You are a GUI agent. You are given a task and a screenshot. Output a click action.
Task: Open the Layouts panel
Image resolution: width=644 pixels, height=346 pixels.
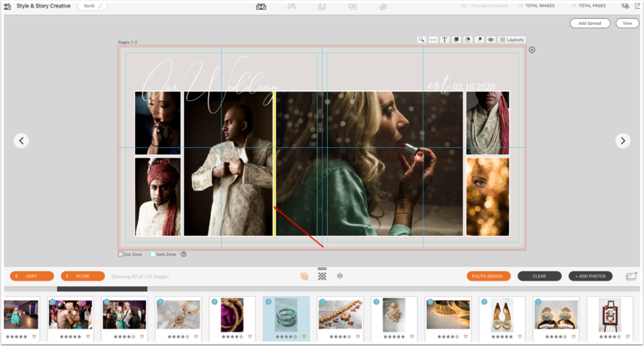[x=511, y=40]
